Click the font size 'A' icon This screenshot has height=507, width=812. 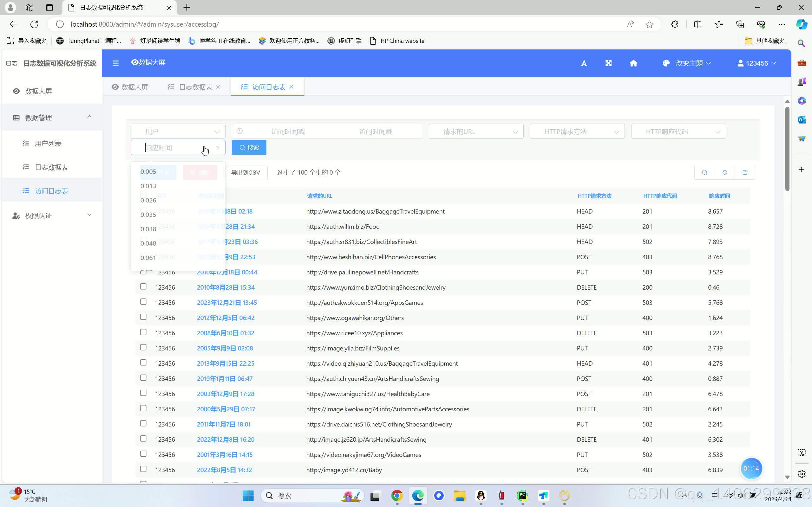click(584, 63)
